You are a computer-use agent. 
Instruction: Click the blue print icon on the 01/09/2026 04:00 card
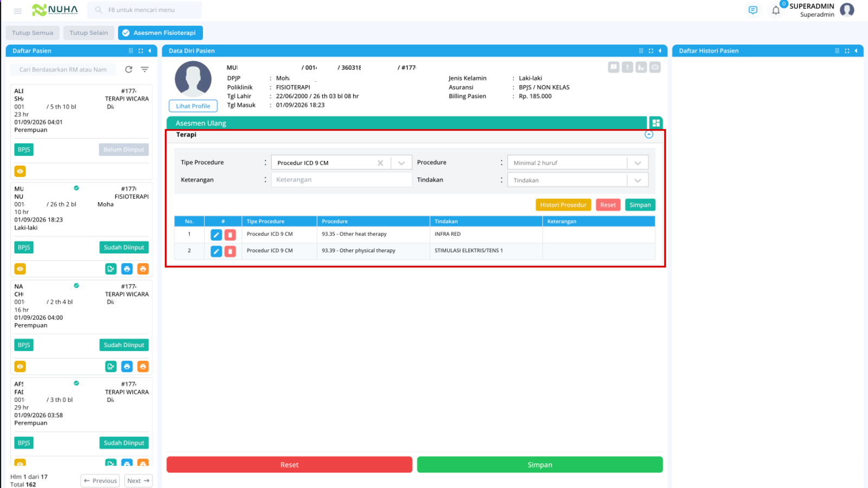tap(127, 367)
